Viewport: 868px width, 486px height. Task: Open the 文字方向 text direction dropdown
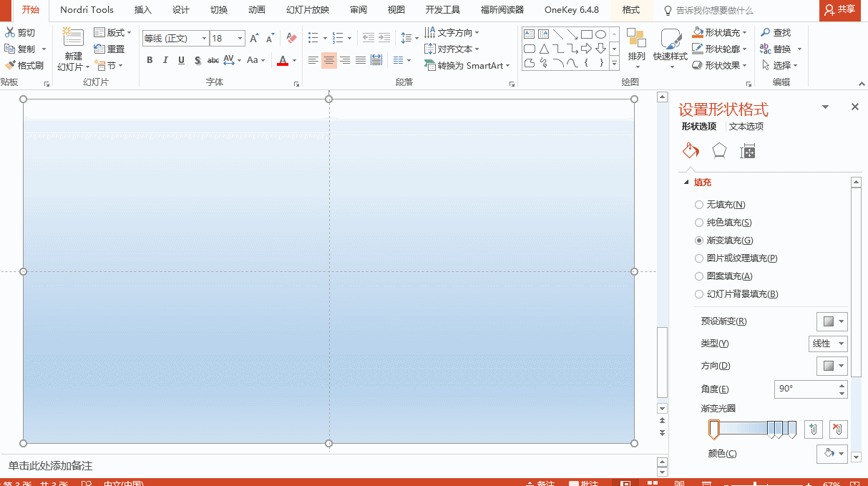coord(452,33)
